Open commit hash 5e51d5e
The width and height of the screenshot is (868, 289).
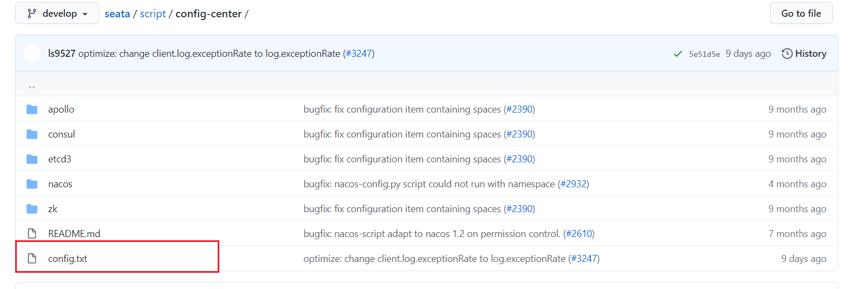(x=704, y=54)
